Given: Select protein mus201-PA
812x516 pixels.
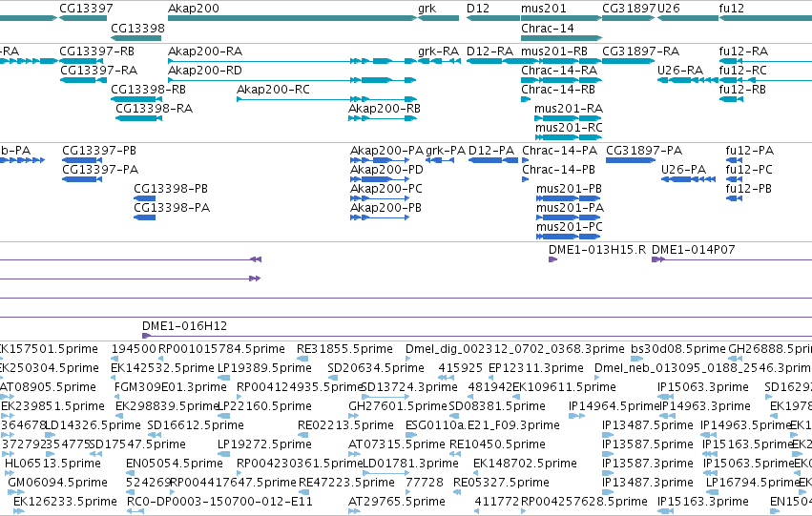Looking at the screenshot, I should [x=568, y=217].
